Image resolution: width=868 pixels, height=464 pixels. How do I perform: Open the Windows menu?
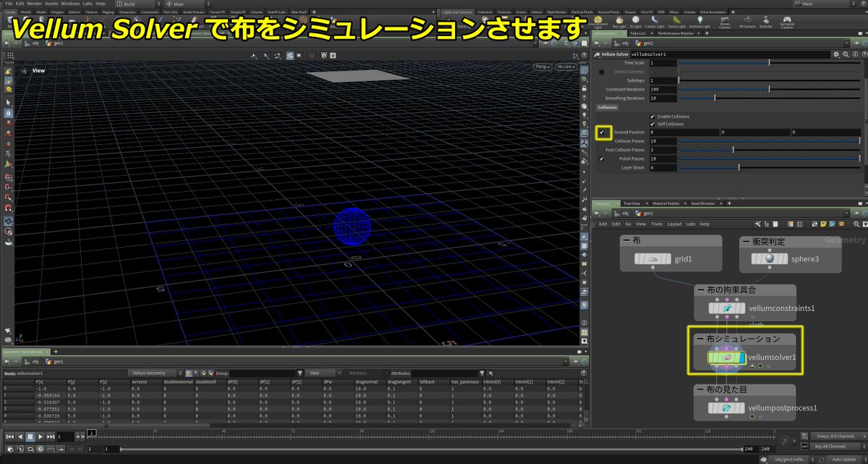(70, 4)
